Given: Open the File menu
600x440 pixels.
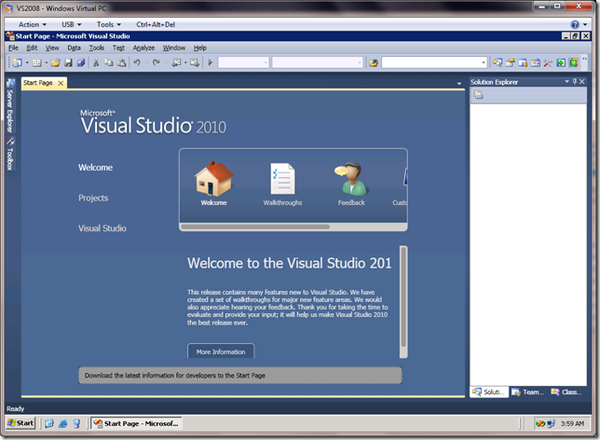Looking at the screenshot, I should [x=13, y=48].
